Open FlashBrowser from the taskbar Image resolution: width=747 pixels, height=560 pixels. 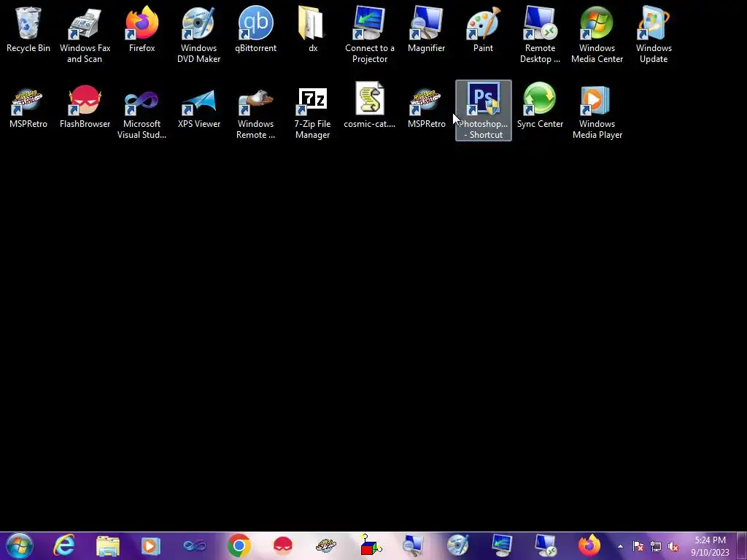(x=282, y=545)
